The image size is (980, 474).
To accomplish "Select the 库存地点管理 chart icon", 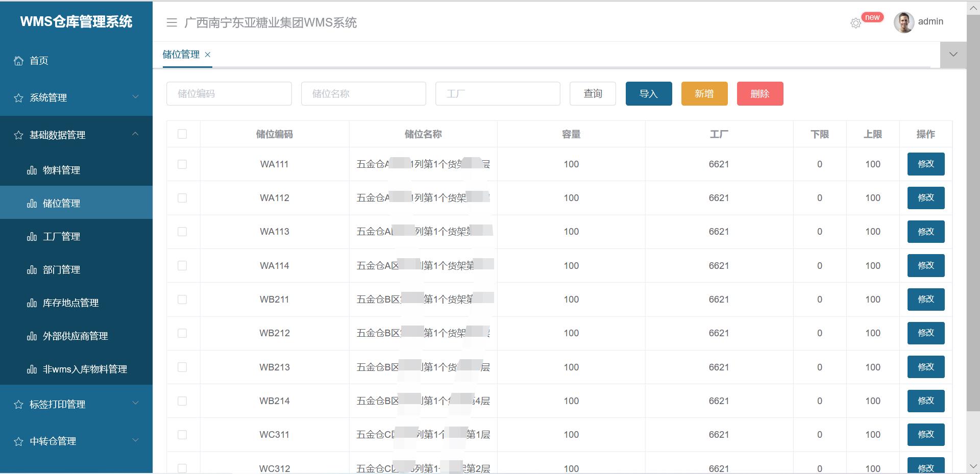I will coord(32,303).
